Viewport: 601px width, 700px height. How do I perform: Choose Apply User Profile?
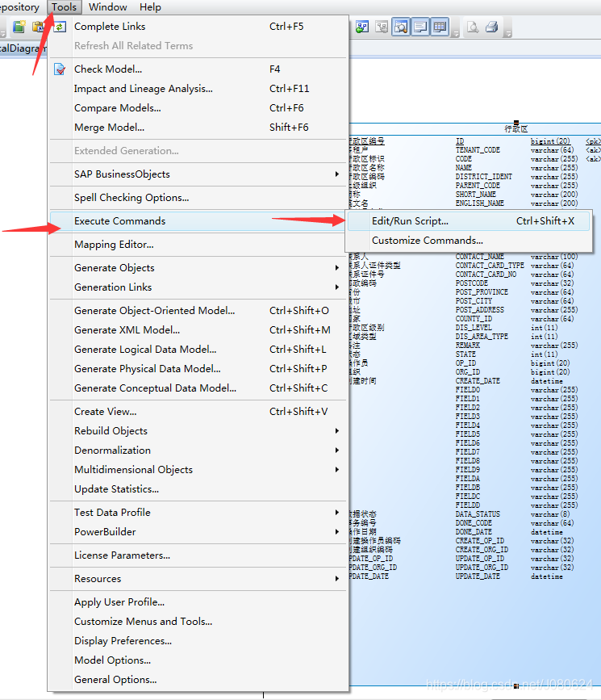(x=198, y=602)
